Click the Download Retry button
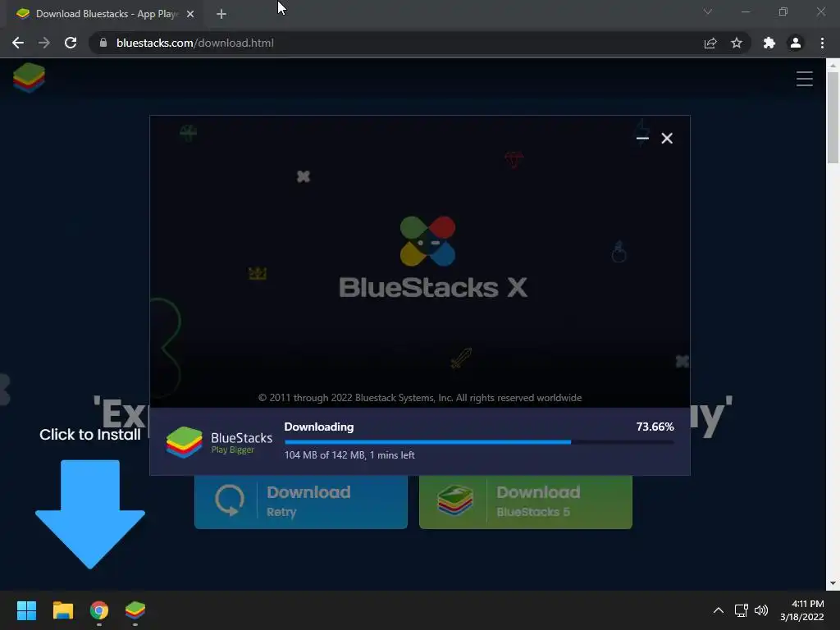 (300, 502)
